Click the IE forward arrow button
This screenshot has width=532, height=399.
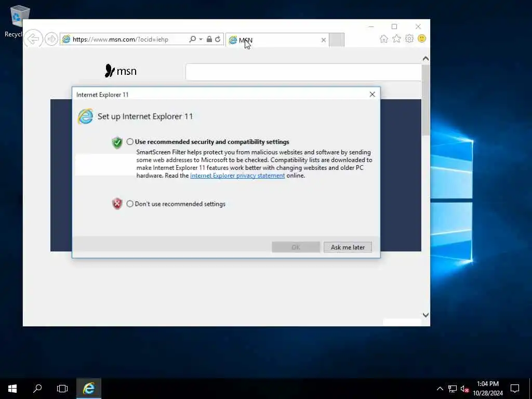51,39
